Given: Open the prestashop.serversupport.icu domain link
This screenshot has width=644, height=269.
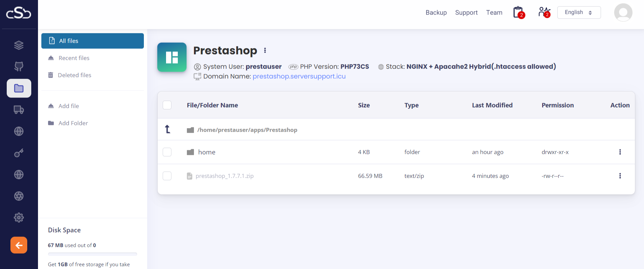Looking at the screenshot, I should point(299,76).
